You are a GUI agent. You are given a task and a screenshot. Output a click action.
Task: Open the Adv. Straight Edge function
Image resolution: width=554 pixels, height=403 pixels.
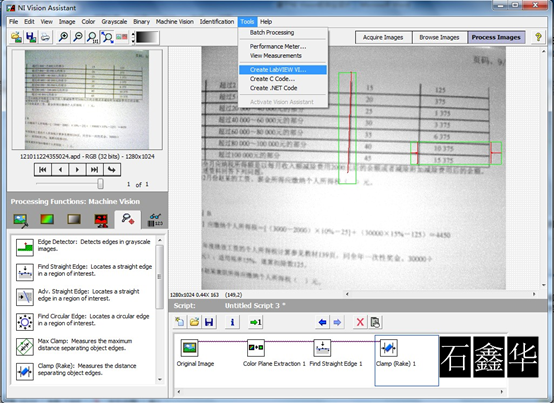click(x=25, y=297)
